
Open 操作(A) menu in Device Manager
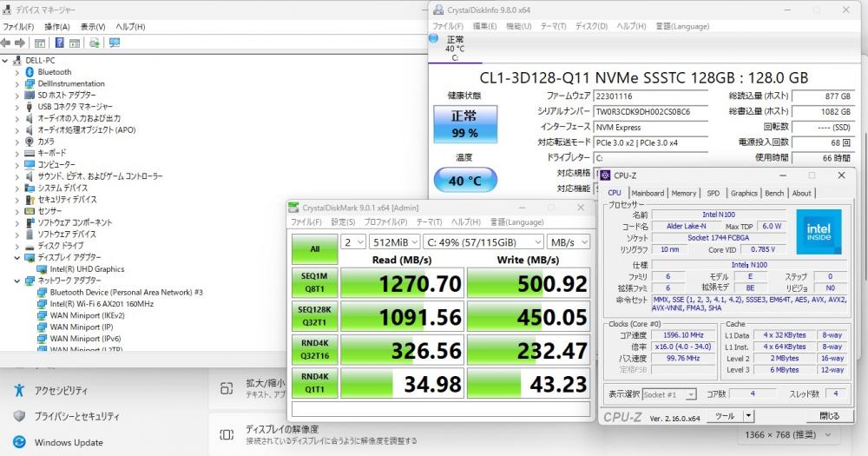click(x=57, y=27)
